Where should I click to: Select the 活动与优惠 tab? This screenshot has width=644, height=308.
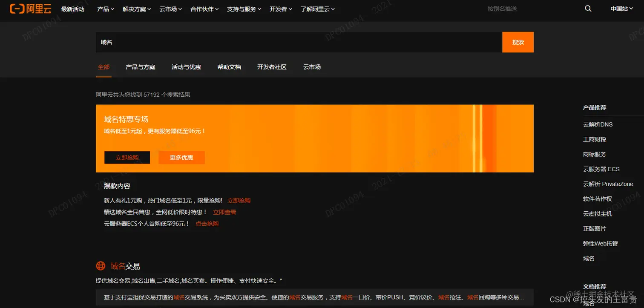coord(186,67)
